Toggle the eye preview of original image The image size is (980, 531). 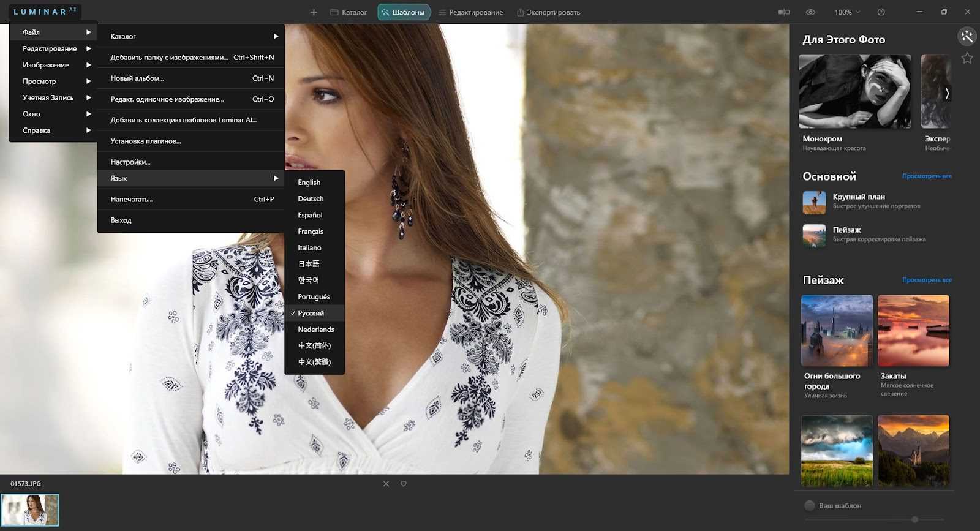810,12
